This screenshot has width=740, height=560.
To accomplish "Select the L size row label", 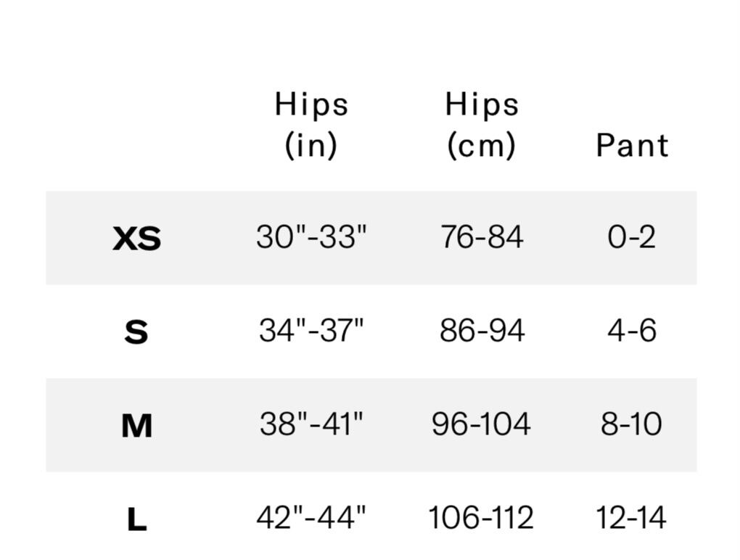I will click(137, 519).
